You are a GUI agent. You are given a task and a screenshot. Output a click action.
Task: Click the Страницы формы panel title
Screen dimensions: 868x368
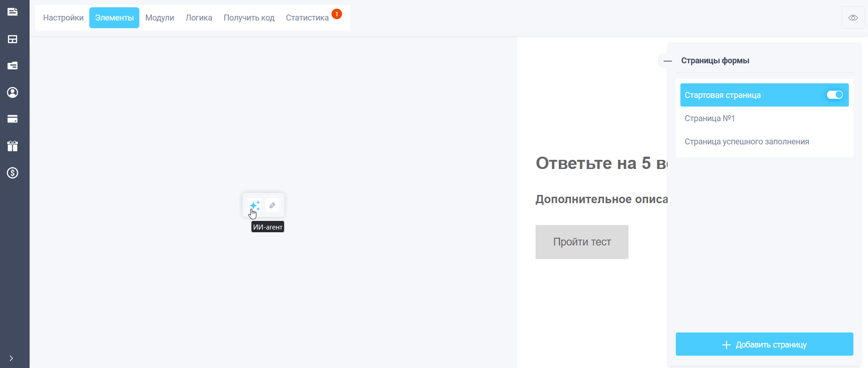(x=715, y=61)
